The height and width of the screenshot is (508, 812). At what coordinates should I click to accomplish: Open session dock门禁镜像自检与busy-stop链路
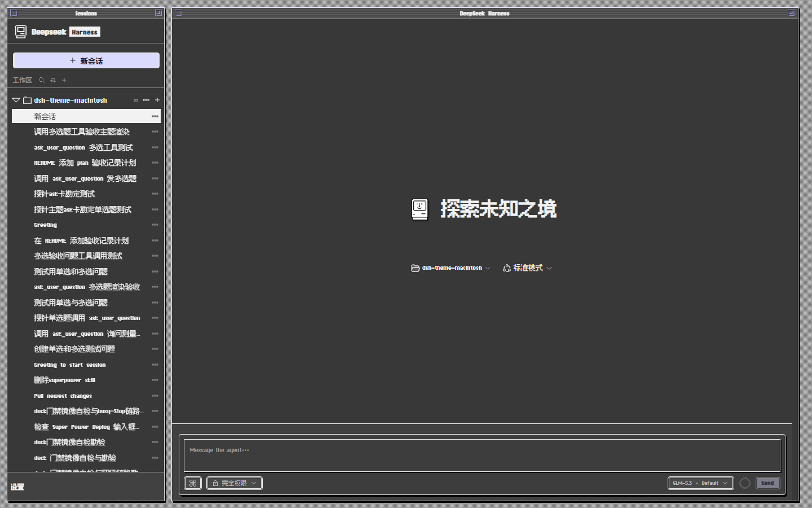point(86,411)
